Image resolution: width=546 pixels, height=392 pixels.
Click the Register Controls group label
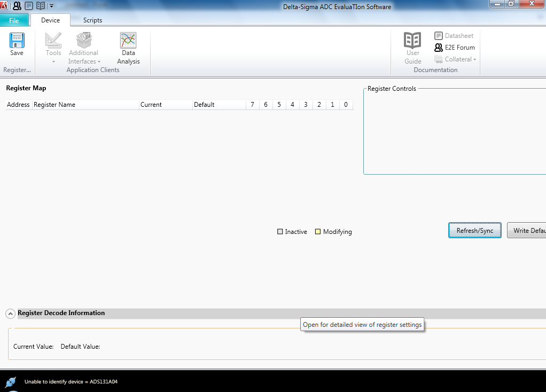click(392, 89)
